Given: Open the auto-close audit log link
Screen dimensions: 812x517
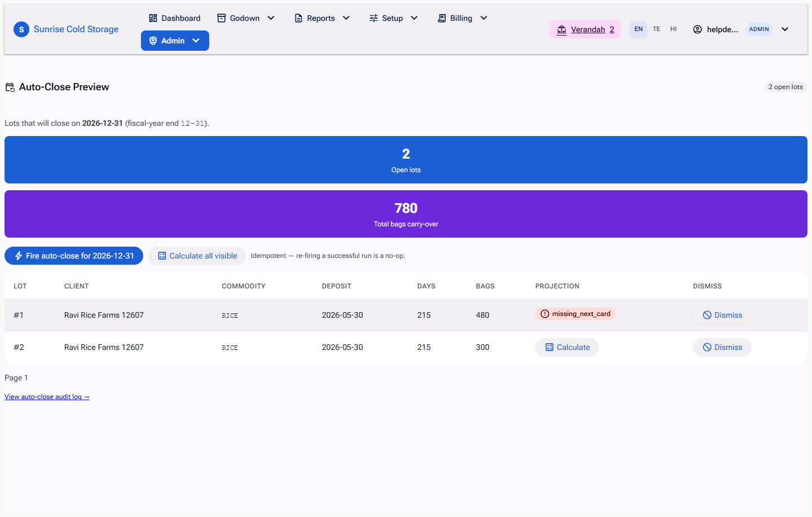Looking at the screenshot, I should [47, 397].
